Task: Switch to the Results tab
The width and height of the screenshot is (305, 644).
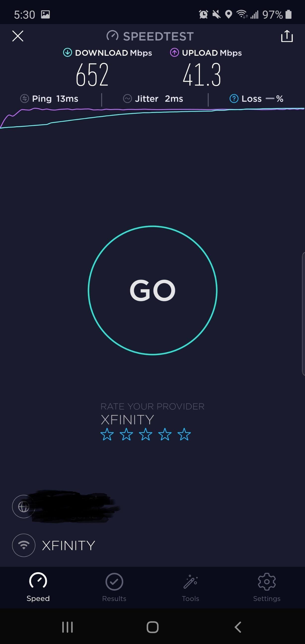Action: 114,587
